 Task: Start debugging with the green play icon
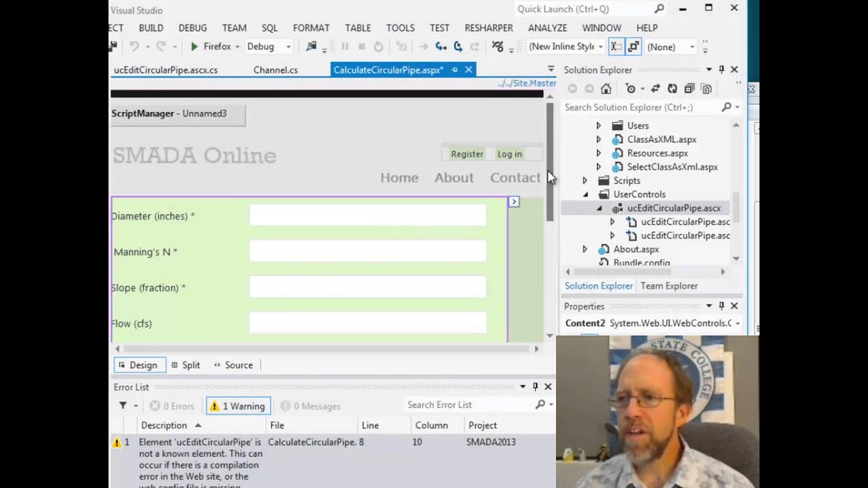click(x=194, y=47)
